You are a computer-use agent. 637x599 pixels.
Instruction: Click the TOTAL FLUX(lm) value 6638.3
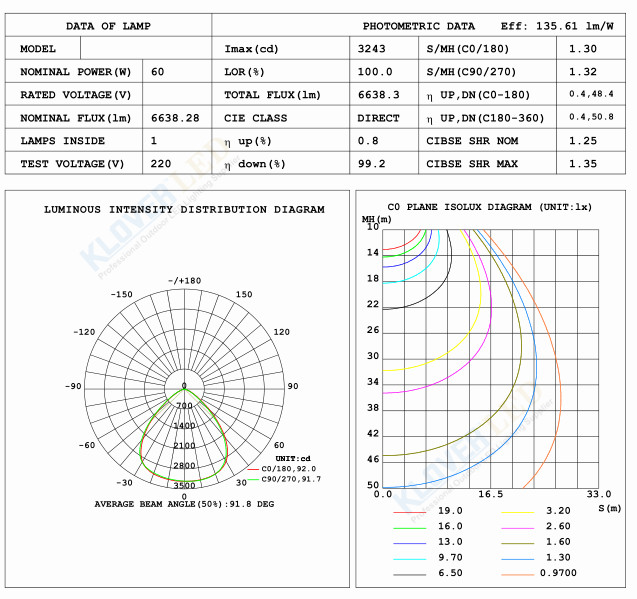pyautogui.click(x=379, y=95)
